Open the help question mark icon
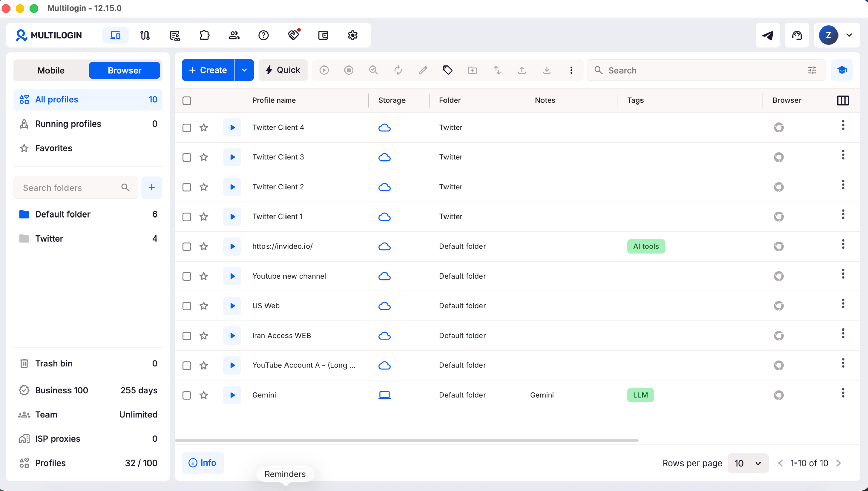Image resolution: width=868 pixels, height=491 pixels. tap(263, 35)
